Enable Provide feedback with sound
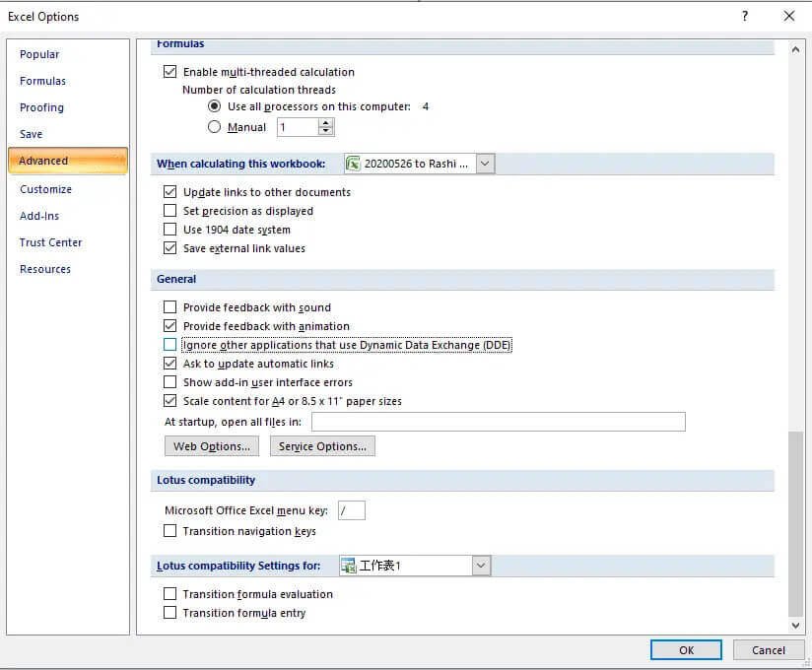Image resolution: width=812 pixels, height=670 pixels. (169, 307)
